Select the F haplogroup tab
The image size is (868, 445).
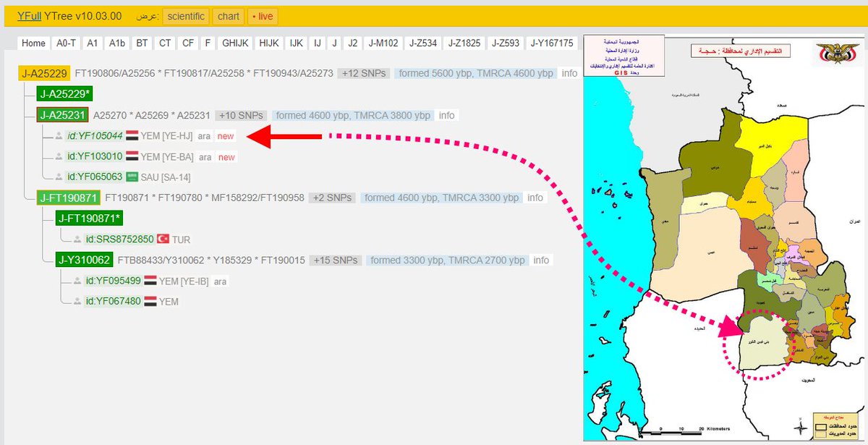(208, 43)
